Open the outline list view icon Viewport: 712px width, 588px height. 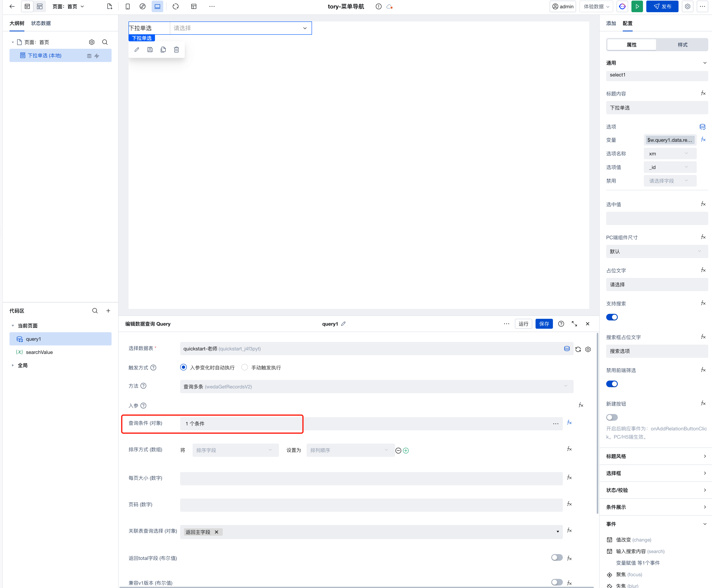[27, 6]
